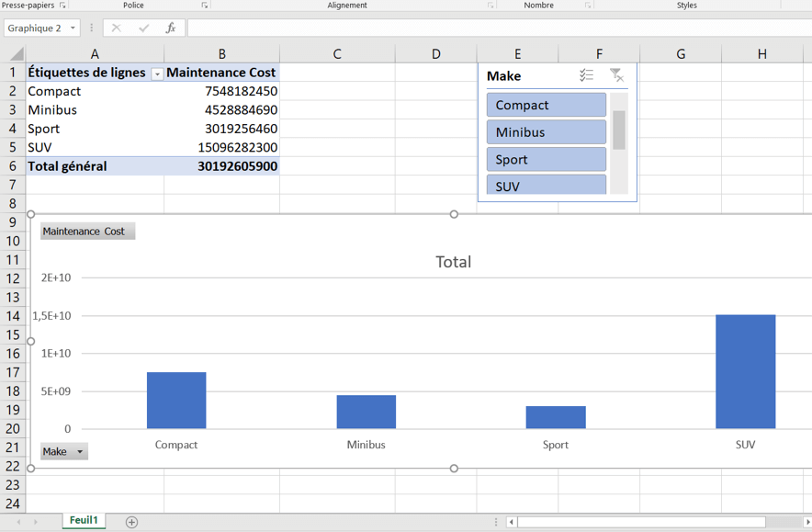Select all cells with corner triangle
The width and height of the screenshot is (812, 532).
point(16,54)
